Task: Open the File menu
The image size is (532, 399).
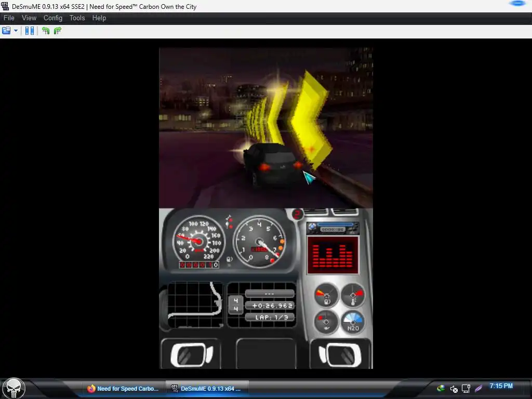Action: (x=9, y=18)
